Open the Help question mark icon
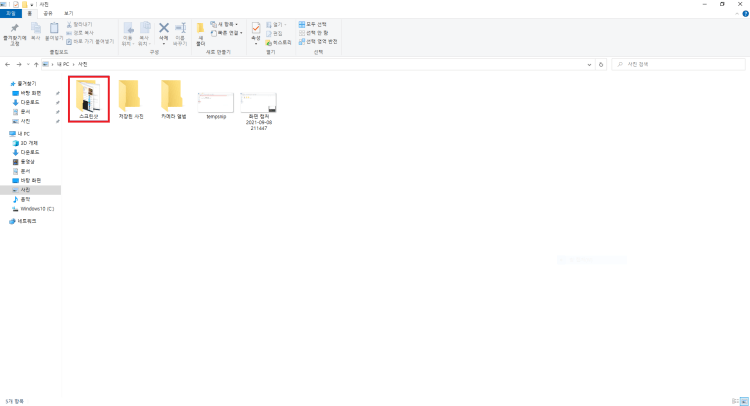This screenshot has width=750, height=406. click(x=745, y=14)
